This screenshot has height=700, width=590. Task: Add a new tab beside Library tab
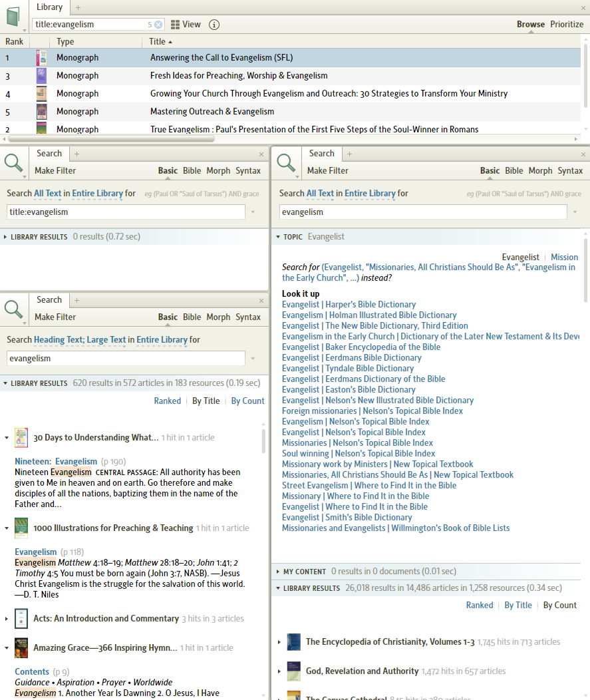[78, 7]
